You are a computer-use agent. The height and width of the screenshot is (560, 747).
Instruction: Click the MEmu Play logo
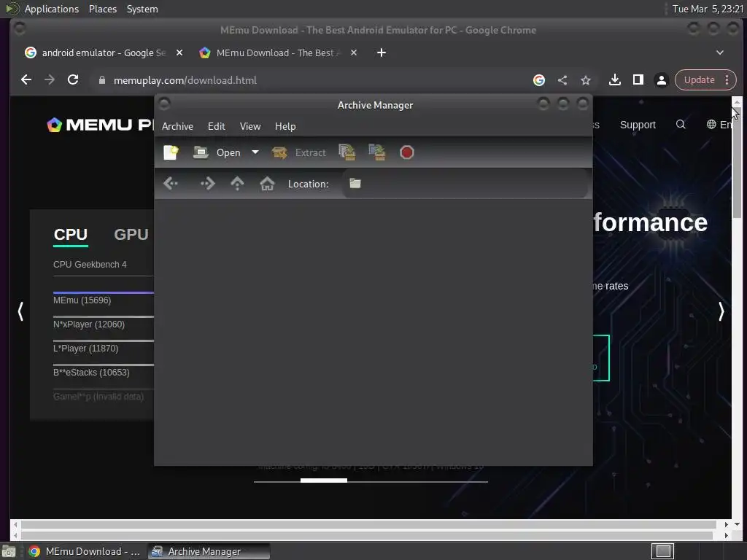pyautogui.click(x=100, y=125)
